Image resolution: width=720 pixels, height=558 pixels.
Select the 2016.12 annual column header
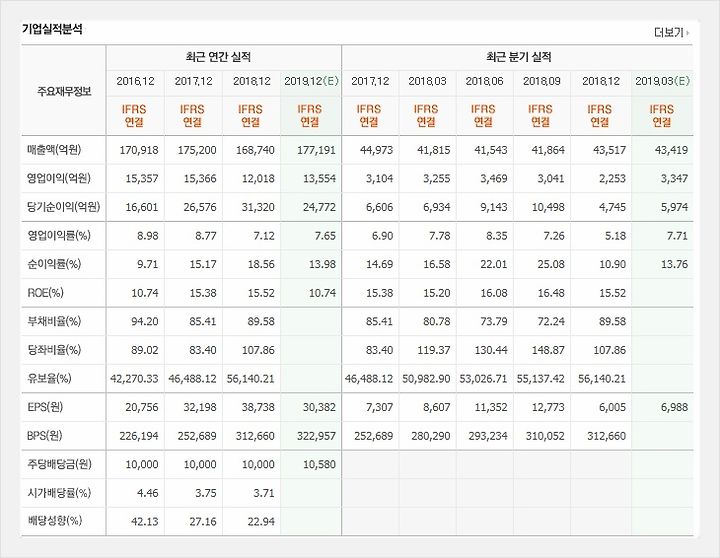click(x=135, y=81)
